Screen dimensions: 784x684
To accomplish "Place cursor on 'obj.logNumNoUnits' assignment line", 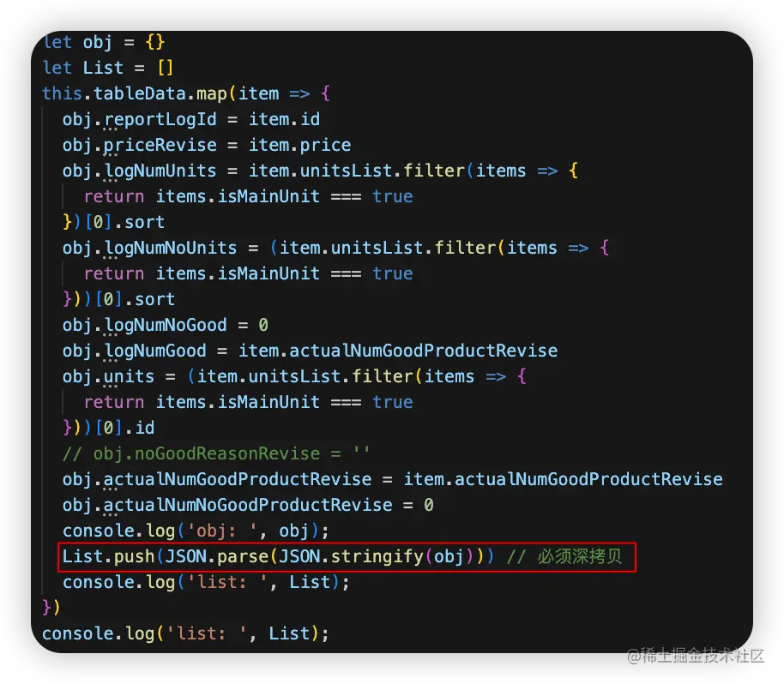I will click(335, 249).
